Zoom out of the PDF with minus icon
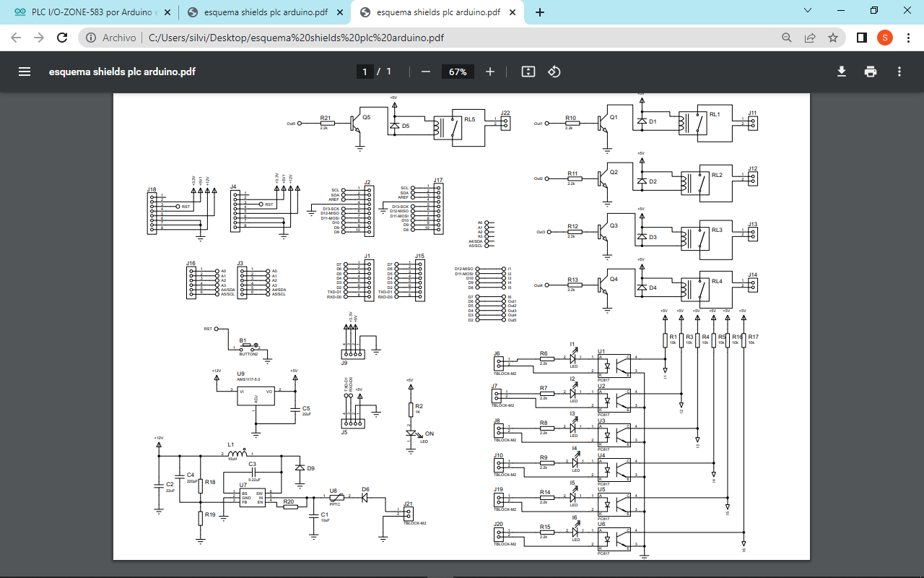Image resolution: width=924 pixels, height=578 pixels. pyautogui.click(x=426, y=72)
